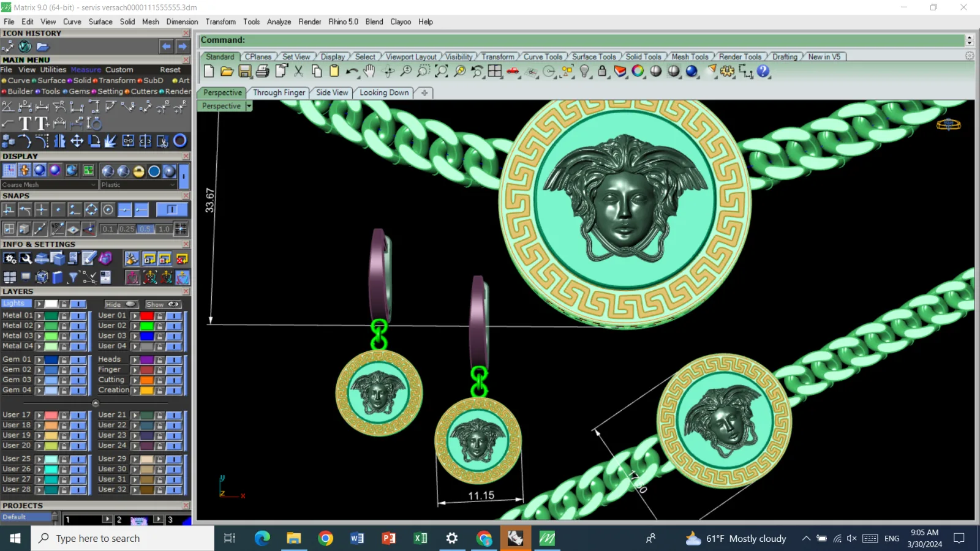Screen dimensions: 980x551
Task: Click the Hide layers button
Action: [121, 304]
